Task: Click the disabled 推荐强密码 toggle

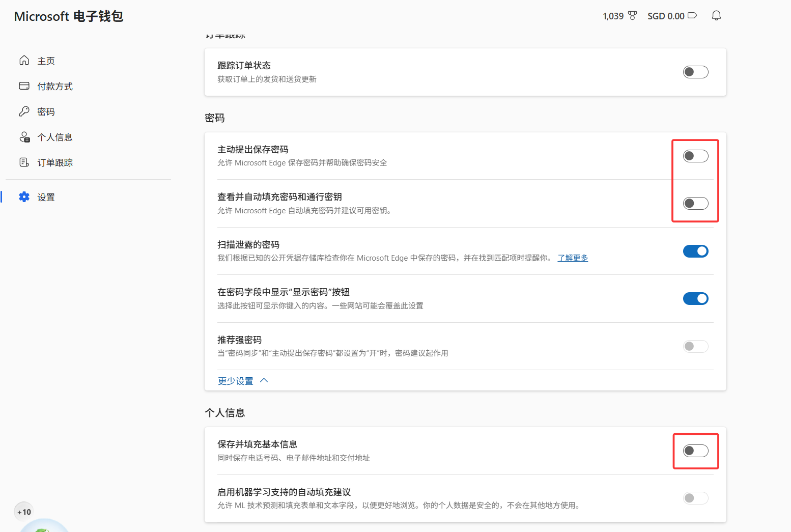Action: (695, 346)
